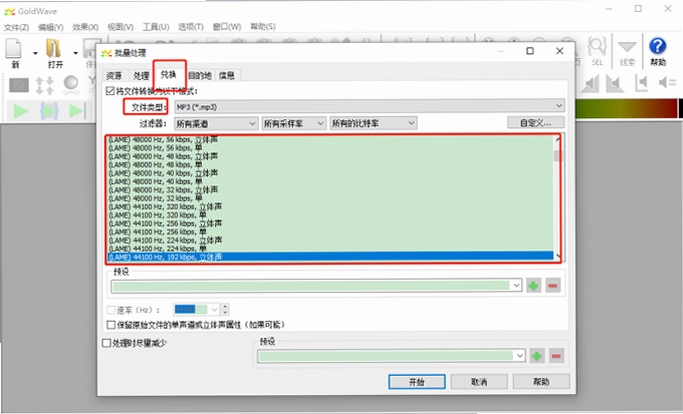Open the 所有渠道 filter dropdown
Image resolution: width=683 pixels, height=414 pixels.
point(216,123)
